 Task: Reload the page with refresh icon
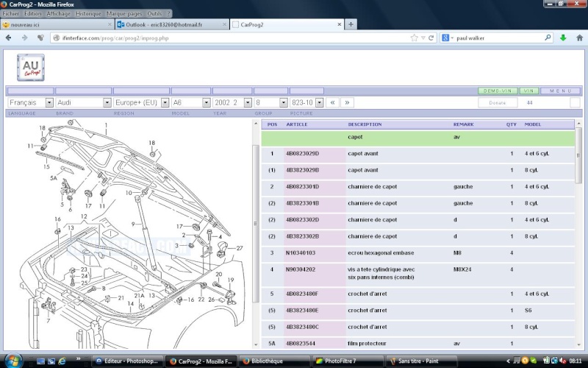(431, 38)
